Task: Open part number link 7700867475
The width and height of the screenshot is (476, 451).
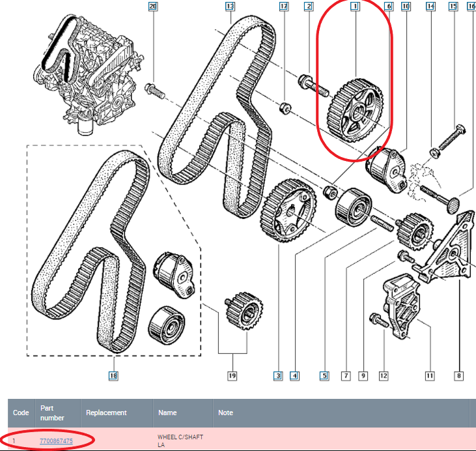Action: pos(56,441)
